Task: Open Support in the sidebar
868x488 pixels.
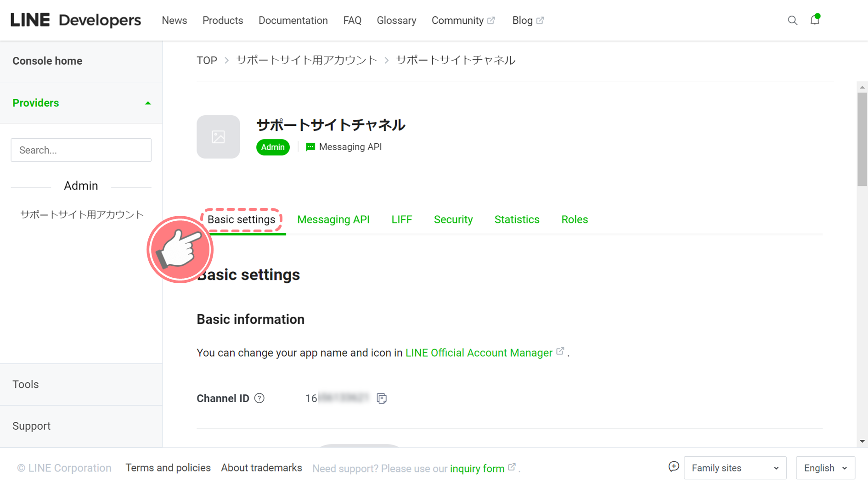Action: (x=31, y=426)
